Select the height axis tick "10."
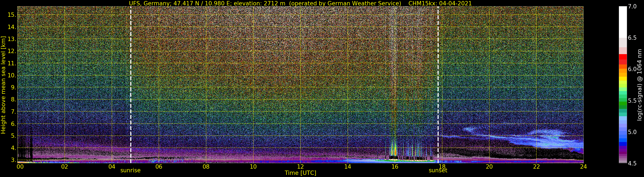644x177 pixels. pos(12,75)
